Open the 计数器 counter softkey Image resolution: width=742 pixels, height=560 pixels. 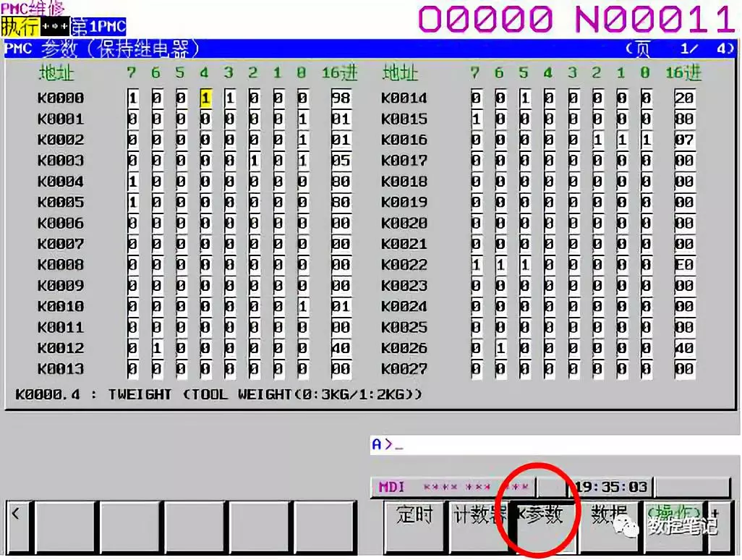click(x=479, y=526)
